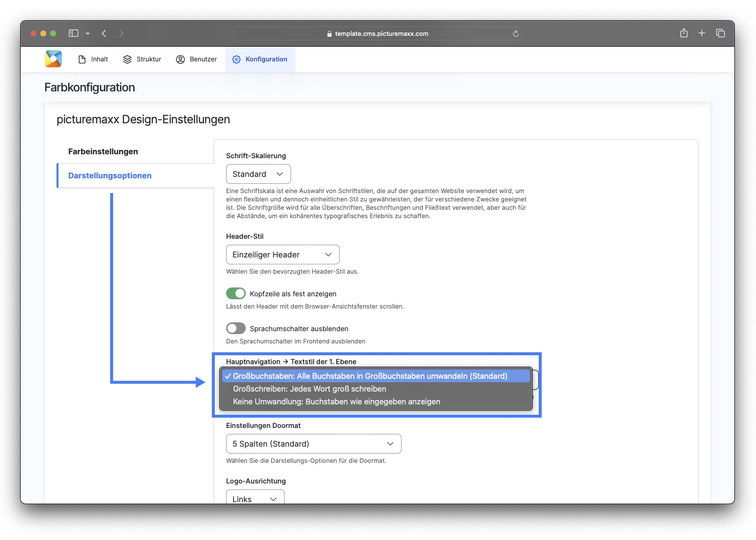Image resolution: width=756 pixels, height=540 pixels.
Task: Toggle Kopfzeile als fest anzeigen switch
Action: [236, 293]
